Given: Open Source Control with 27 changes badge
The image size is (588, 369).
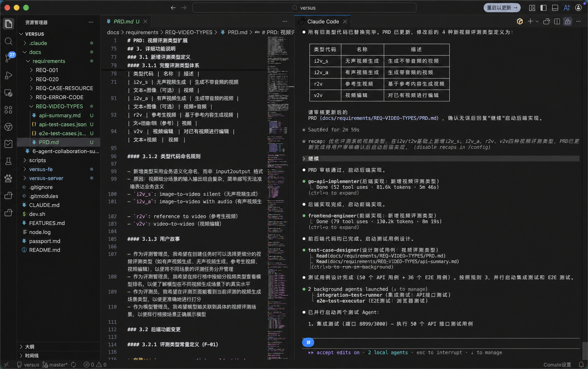Looking at the screenshot, I should click(x=9, y=58).
